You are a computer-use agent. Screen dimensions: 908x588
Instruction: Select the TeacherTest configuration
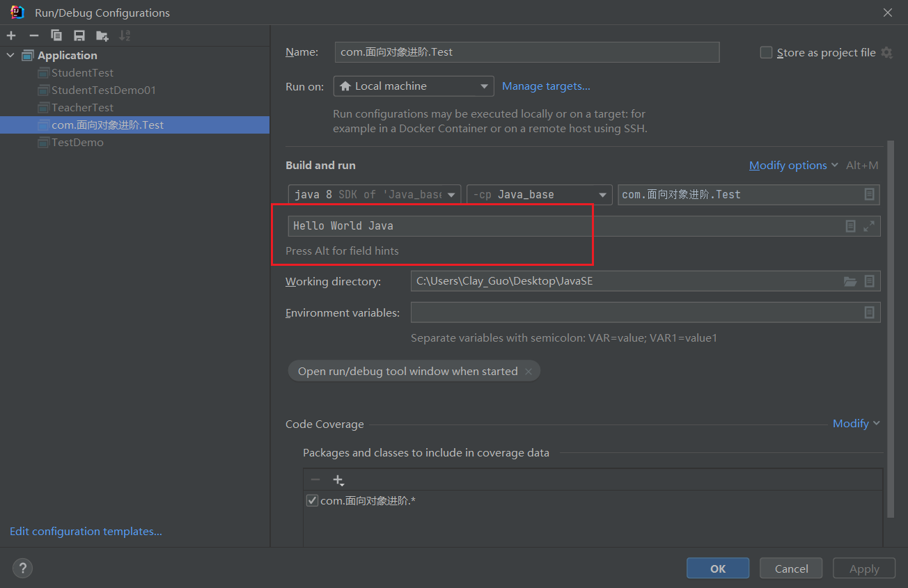coord(82,108)
